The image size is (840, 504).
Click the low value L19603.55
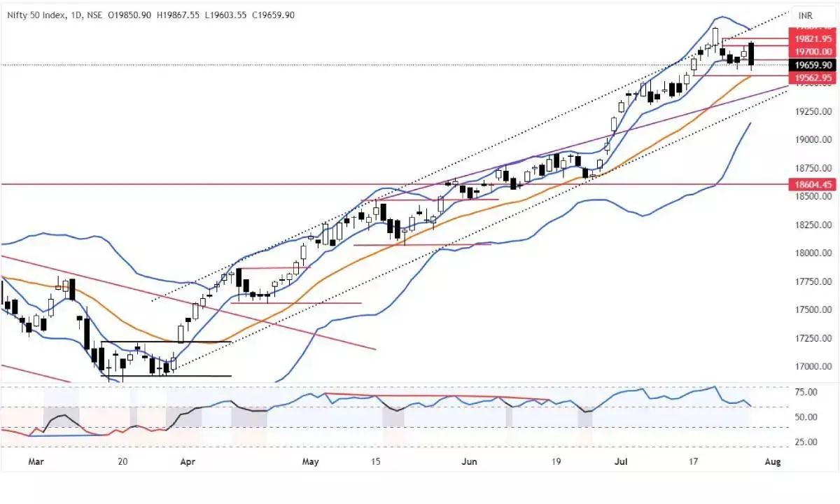226,15
